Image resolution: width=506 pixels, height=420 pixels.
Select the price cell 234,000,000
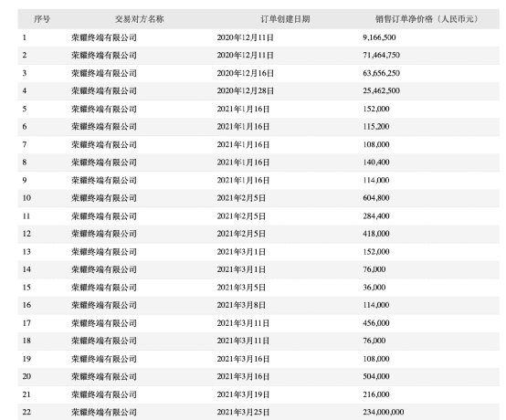click(x=384, y=413)
